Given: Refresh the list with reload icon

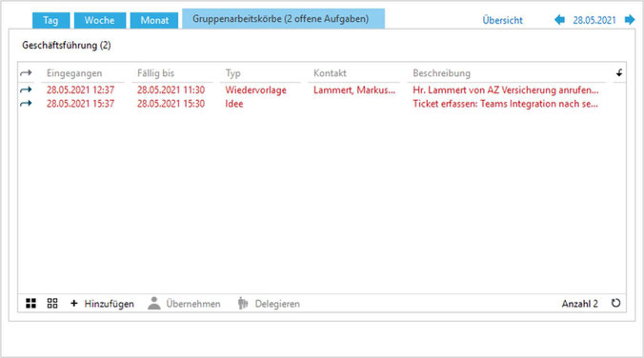Looking at the screenshot, I should point(615,304).
